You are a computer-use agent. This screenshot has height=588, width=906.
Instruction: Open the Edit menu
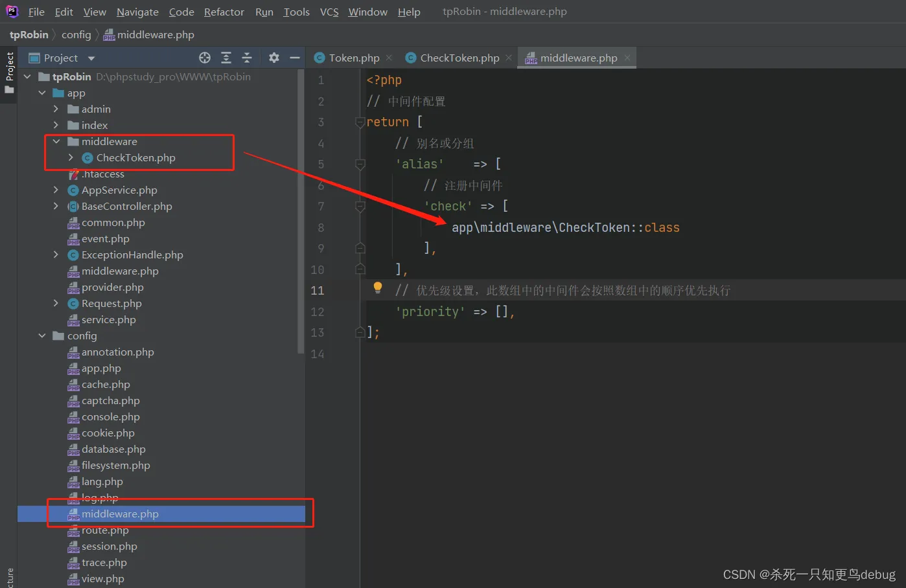tap(64, 12)
